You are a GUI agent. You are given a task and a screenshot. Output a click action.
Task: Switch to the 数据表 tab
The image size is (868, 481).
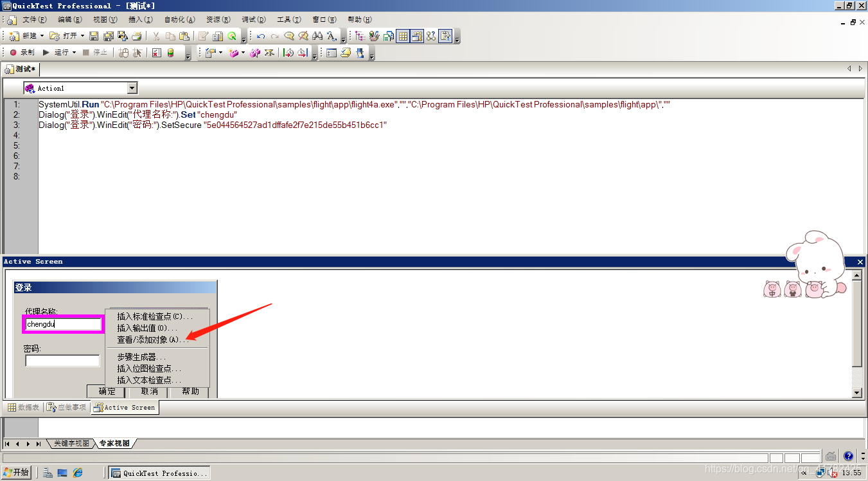24,407
